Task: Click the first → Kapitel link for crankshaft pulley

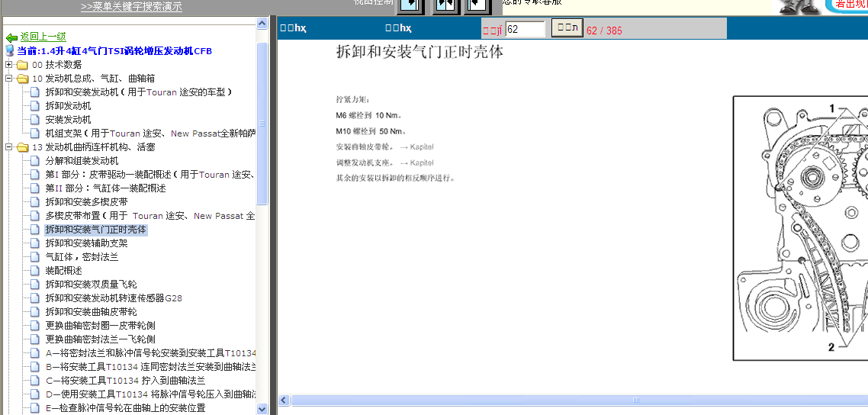Action: pyautogui.click(x=417, y=146)
